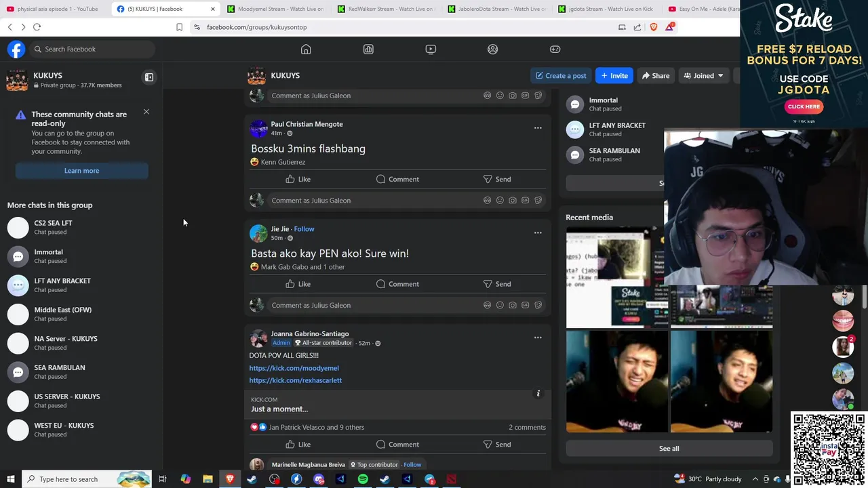
Task: Add avatar sticker to comment under Bossku post
Action: coord(487,201)
